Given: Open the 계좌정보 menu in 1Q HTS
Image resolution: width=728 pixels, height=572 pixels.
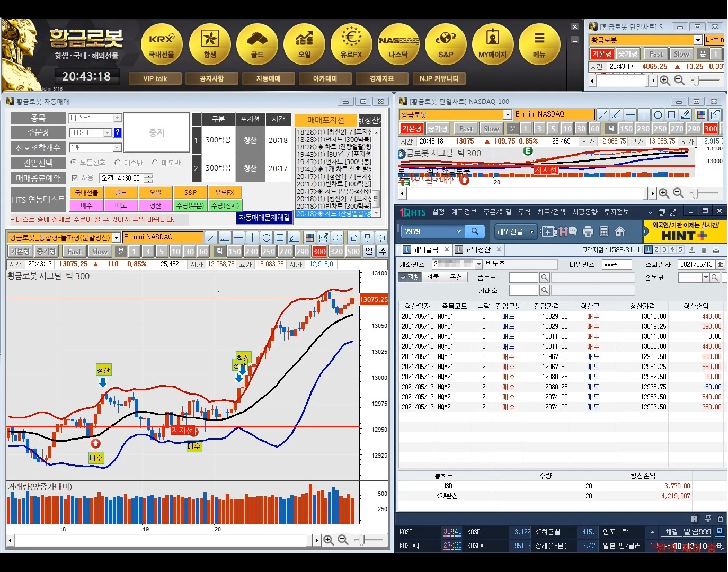Looking at the screenshot, I should pyautogui.click(x=464, y=212).
